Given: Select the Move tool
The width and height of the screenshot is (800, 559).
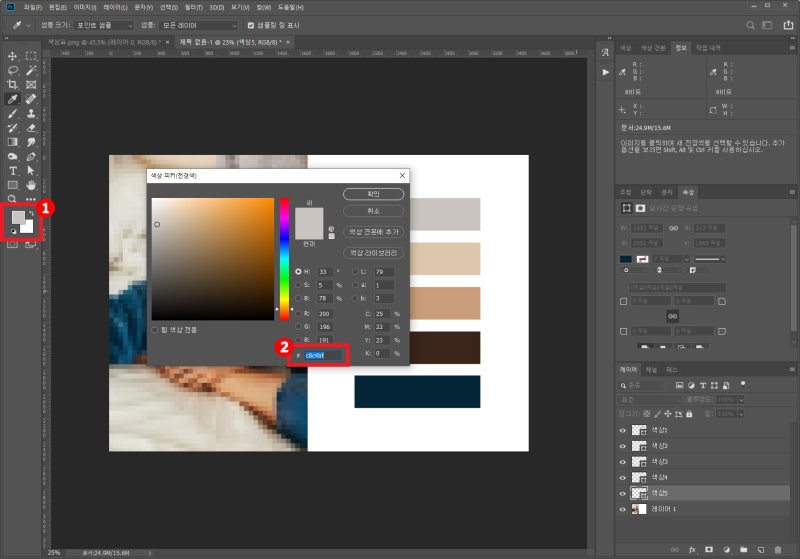Looking at the screenshot, I should (x=13, y=56).
